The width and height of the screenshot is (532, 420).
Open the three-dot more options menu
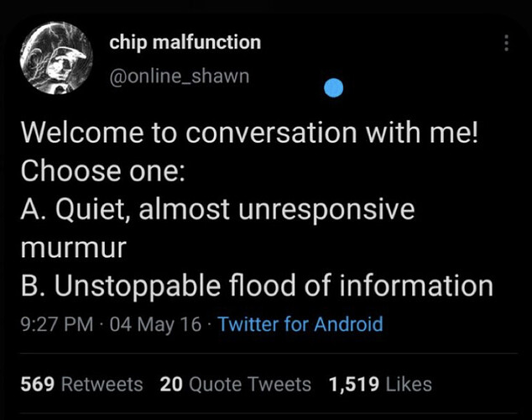(505, 43)
